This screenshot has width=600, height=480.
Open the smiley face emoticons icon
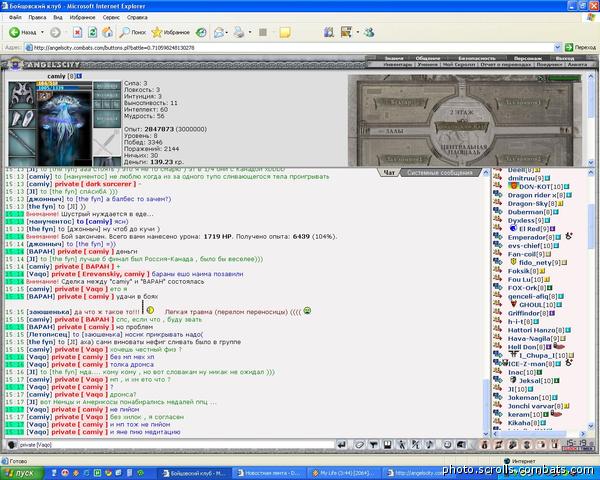(447, 445)
